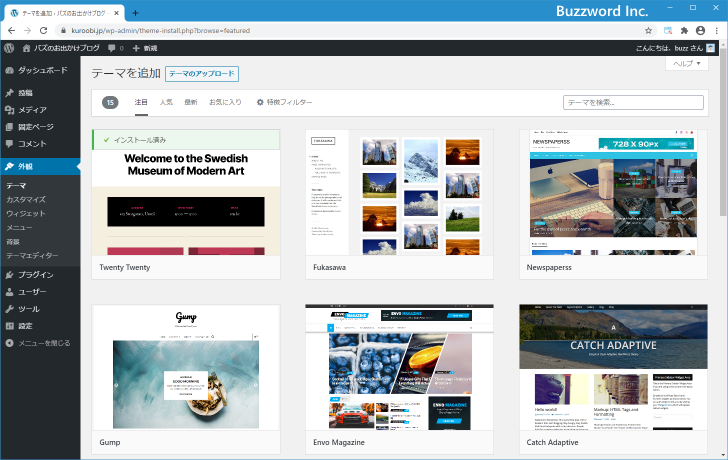Switch to the お気に入り favorites tab

tap(225, 102)
